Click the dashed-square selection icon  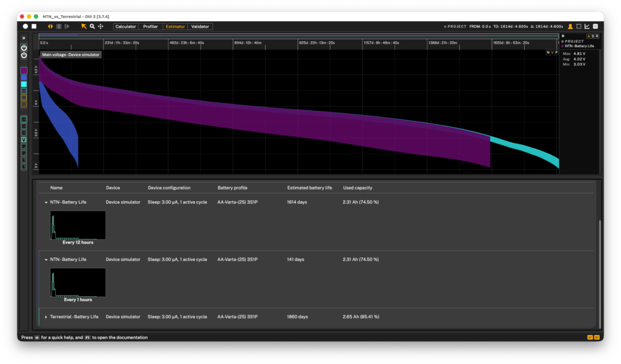(579, 27)
